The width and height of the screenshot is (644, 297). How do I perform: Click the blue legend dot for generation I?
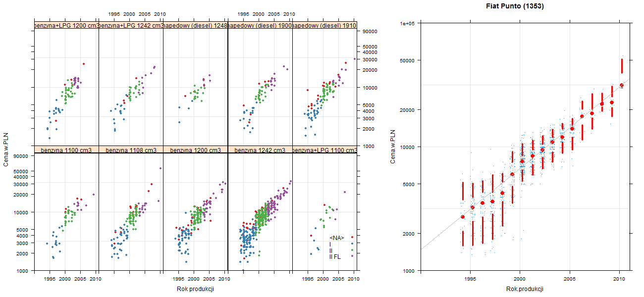point(352,244)
